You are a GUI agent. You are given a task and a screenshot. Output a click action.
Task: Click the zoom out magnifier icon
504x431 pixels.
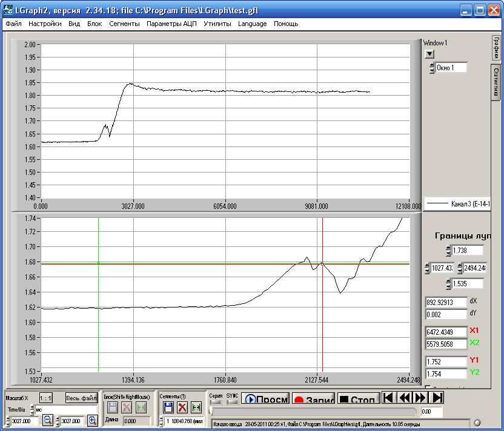click(47, 420)
